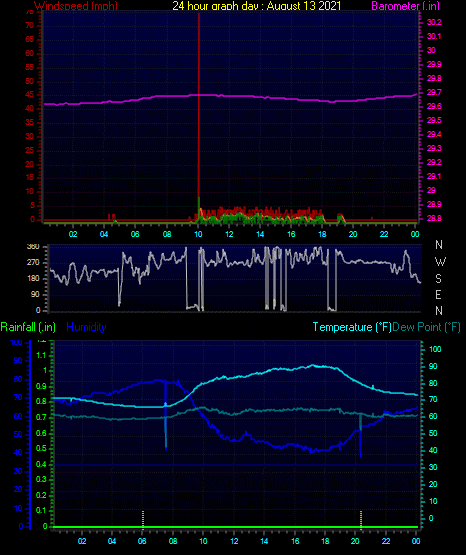
Task: Click the Humidity legend label
Action: point(86,327)
